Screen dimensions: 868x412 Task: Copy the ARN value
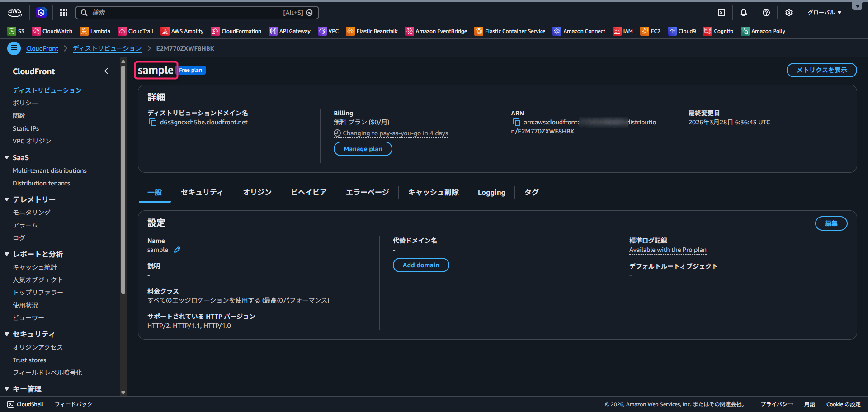point(517,123)
